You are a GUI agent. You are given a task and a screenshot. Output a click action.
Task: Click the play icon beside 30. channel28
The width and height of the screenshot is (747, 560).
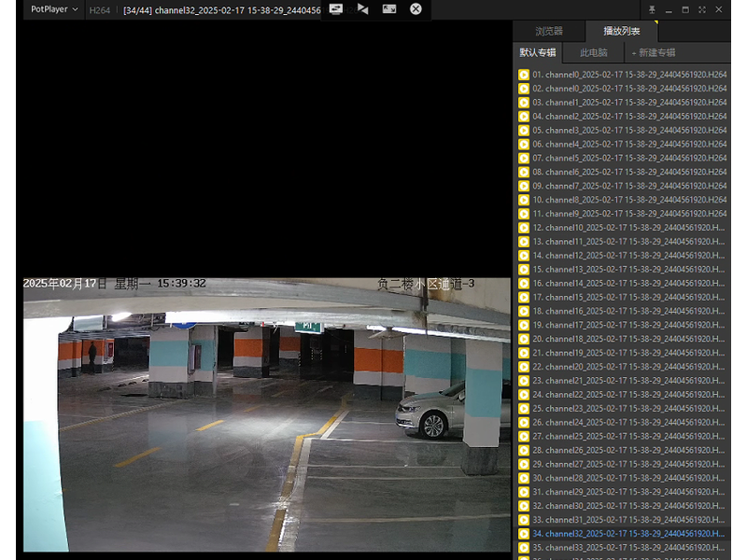point(524,478)
